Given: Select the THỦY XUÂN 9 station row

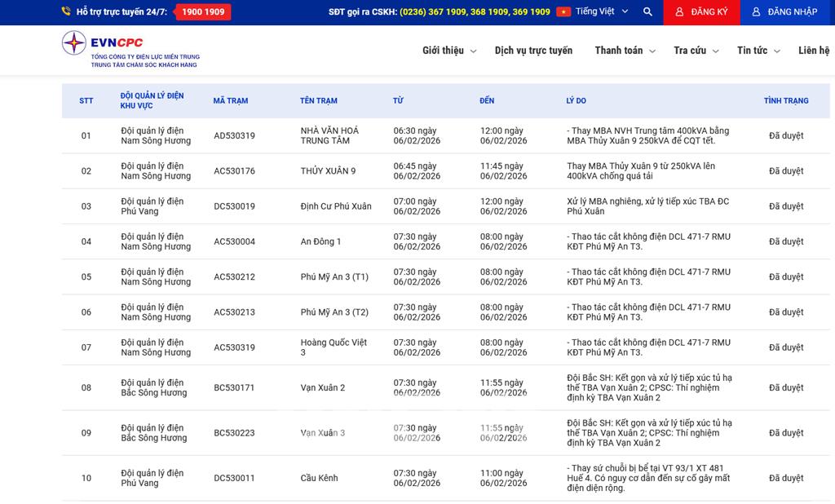Looking at the screenshot, I should (x=328, y=171).
